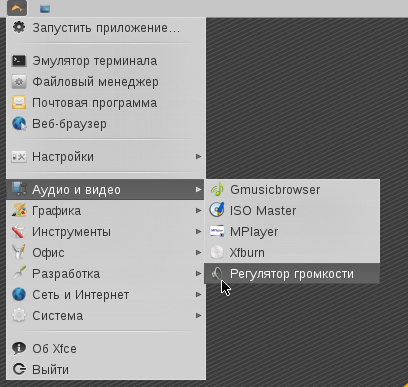
Task: Click the file manager icon beside Файловый менеджер
Action: click(x=19, y=82)
